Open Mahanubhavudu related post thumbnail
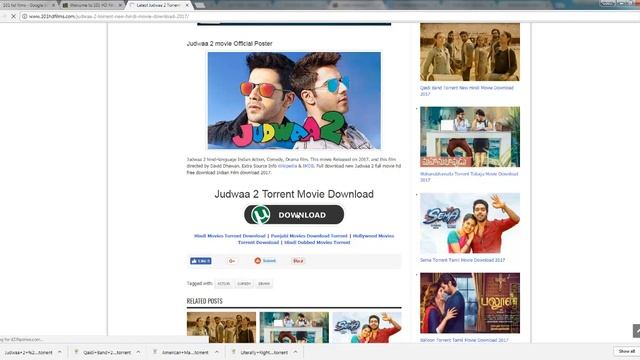640x360 pixels. coord(294,327)
